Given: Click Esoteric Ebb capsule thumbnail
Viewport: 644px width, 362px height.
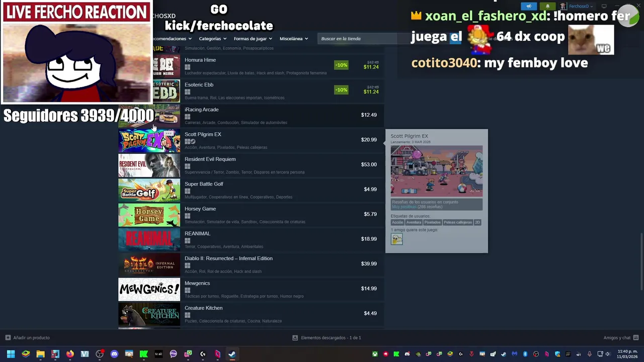Looking at the screenshot, I should point(166,91).
